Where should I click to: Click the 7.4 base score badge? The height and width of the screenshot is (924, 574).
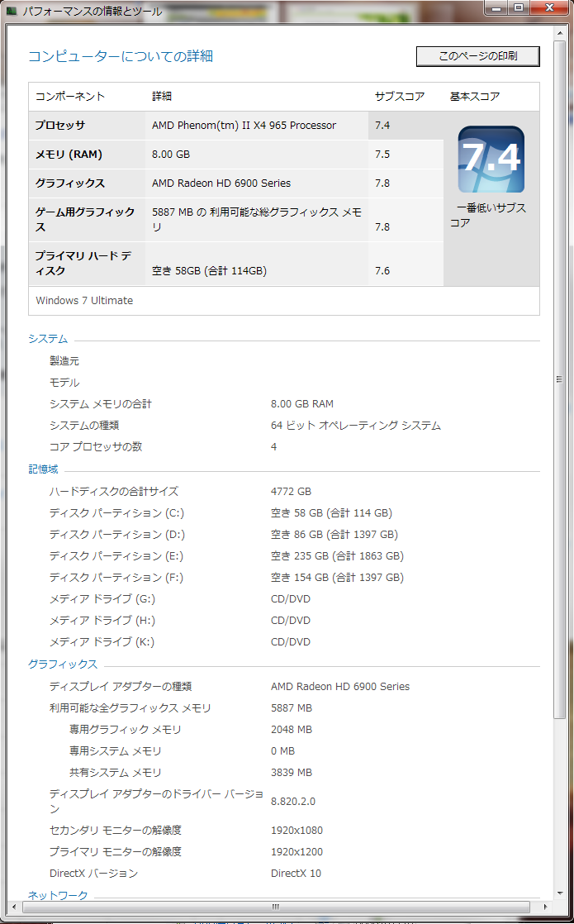(491, 160)
